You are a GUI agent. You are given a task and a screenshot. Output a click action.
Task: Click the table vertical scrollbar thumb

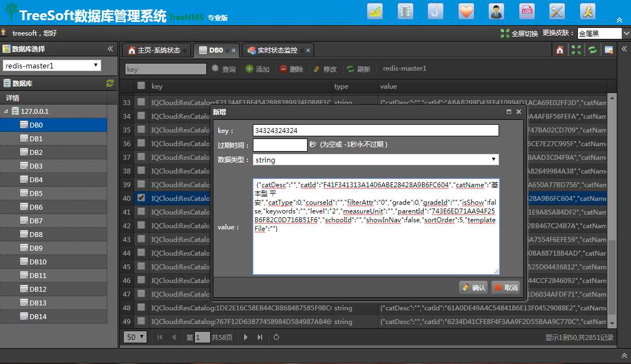(x=612, y=276)
